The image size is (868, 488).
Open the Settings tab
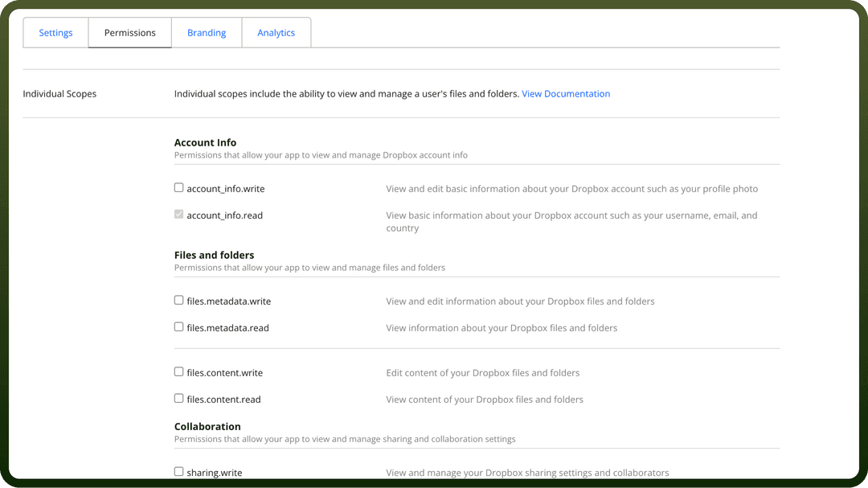click(55, 33)
